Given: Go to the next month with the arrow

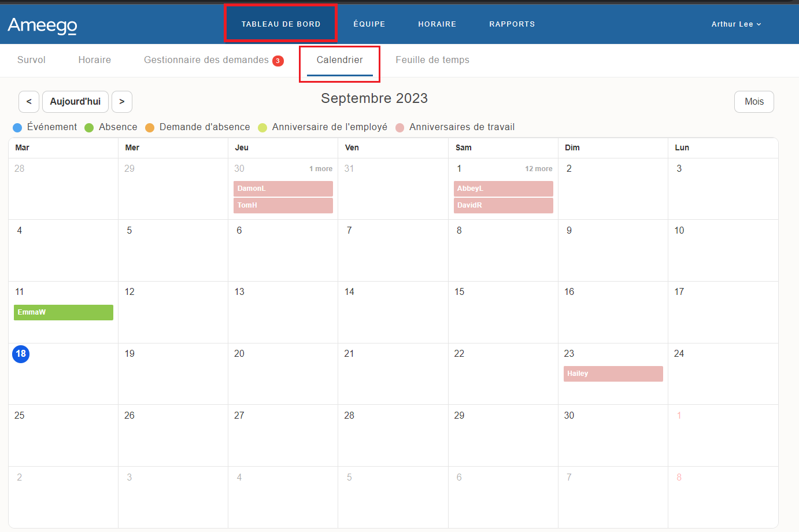Looking at the screenshot, I should [122, 101].
